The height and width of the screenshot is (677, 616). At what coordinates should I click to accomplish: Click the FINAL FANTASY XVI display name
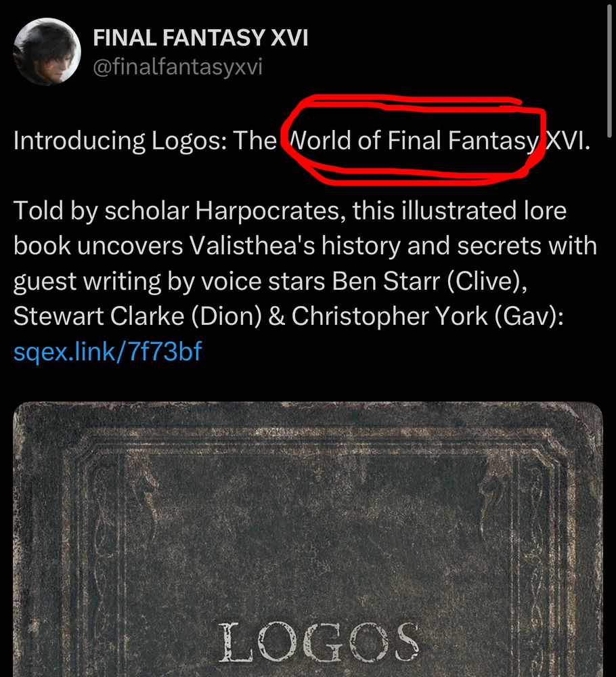[201, 37]
